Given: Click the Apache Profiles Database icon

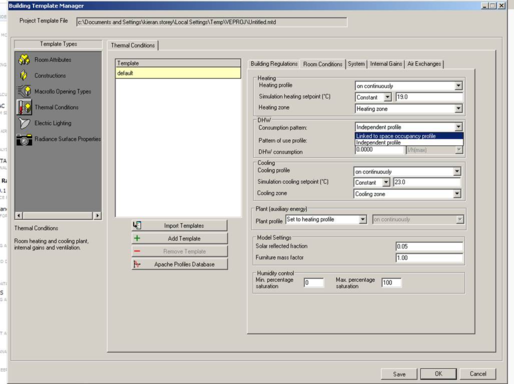Looking at the screenshot, I should 137,264.
